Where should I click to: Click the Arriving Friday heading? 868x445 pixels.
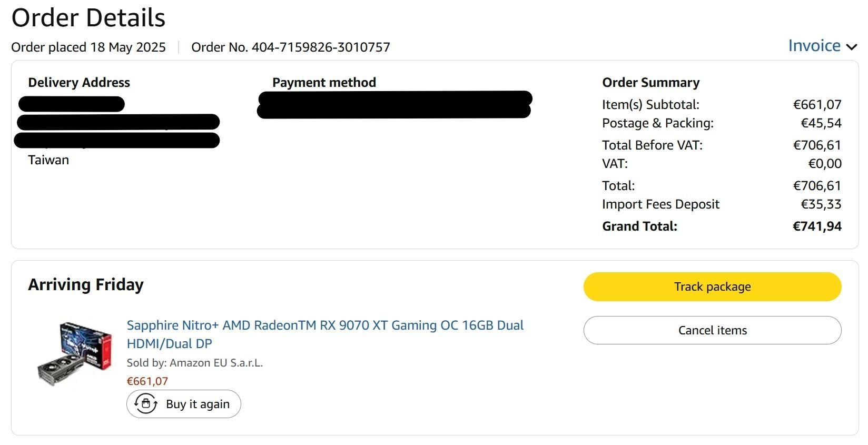[86, 285]
